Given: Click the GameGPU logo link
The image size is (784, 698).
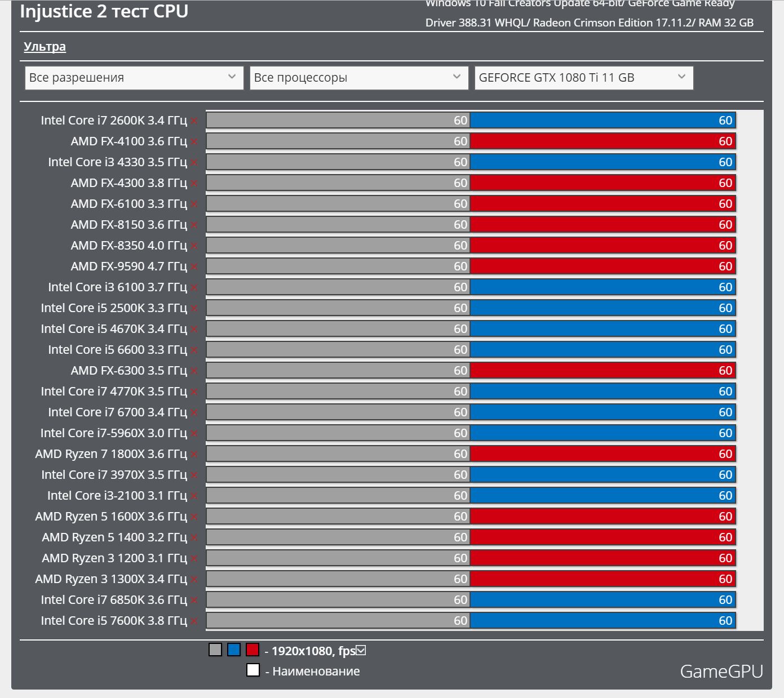Looking at the screenshot, I should tap(721, 672).
